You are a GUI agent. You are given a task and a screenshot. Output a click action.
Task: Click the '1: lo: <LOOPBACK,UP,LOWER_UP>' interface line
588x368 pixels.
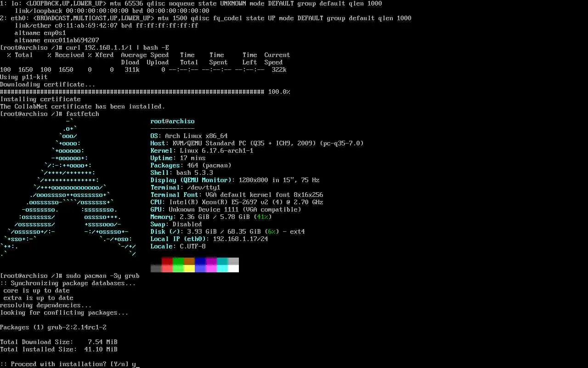191,4
